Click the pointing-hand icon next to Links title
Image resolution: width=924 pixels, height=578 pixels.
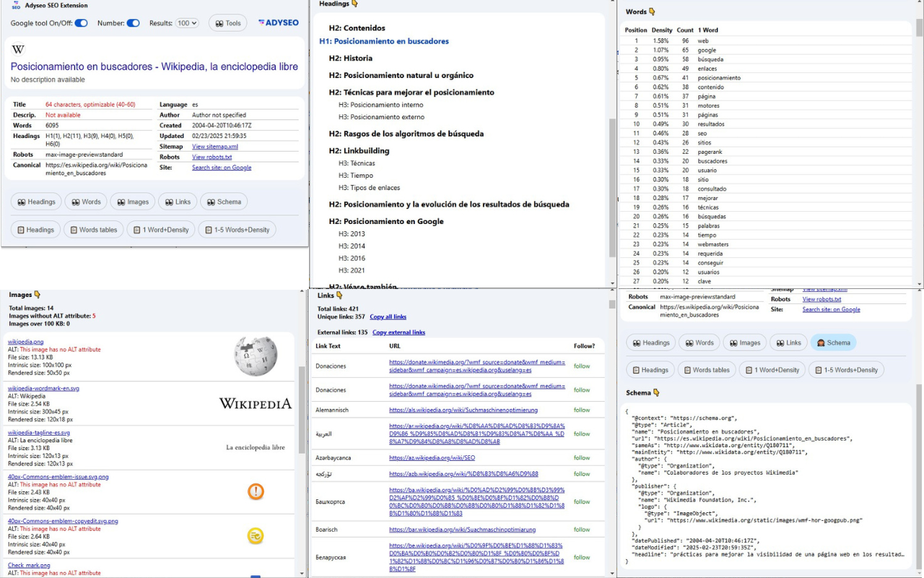point(339,296)
